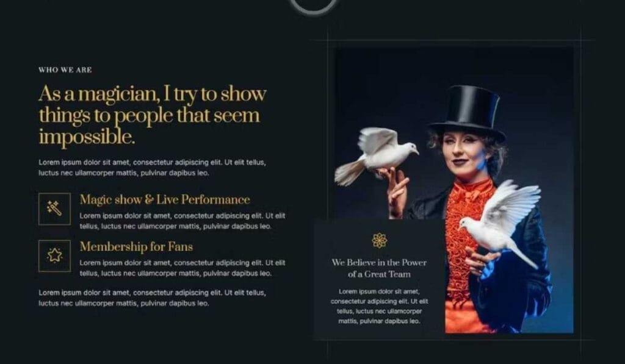Image resolution: width=625 pixels, height=364 pixels.
Task: Click the description under Magic show heading
Action: tap(182, 221)
